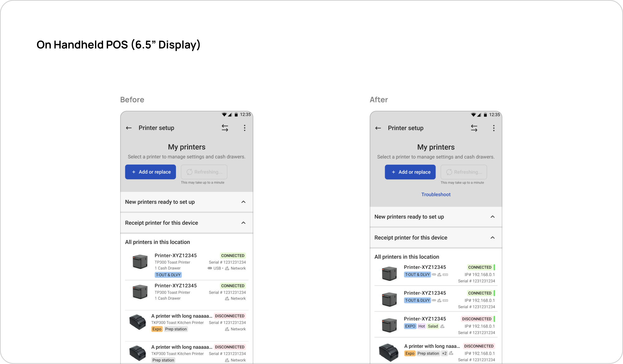Select first Printer-XYZ12345 thumbnail in Before list

tap(140, 262)
